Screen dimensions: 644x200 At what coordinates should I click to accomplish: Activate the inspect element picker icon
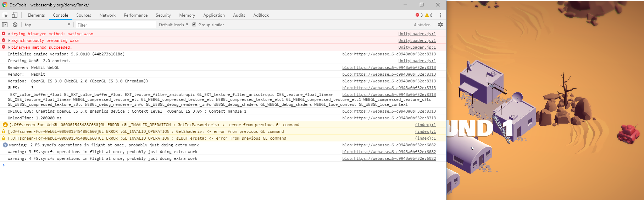tap(5, 15)
